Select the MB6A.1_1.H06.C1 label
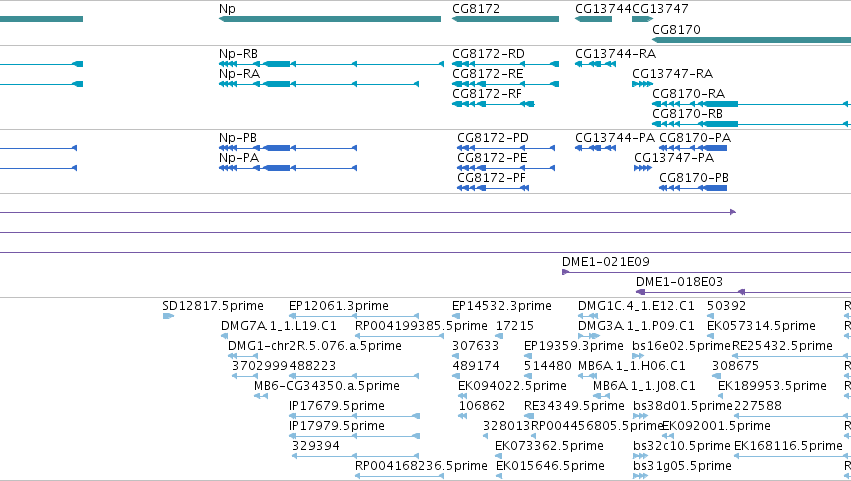The image size is (851, 481). (632, 366)
